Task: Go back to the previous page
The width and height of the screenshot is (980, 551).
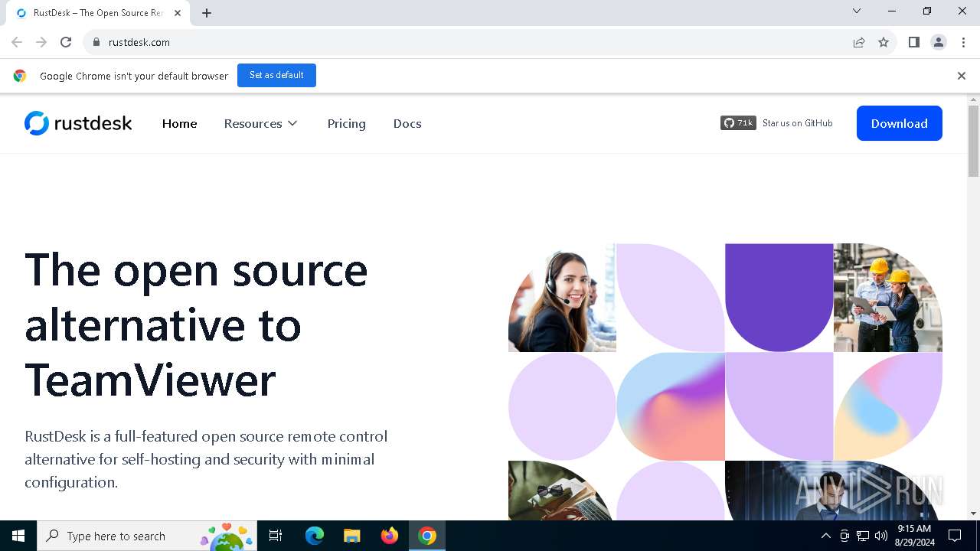Action: 17,42
